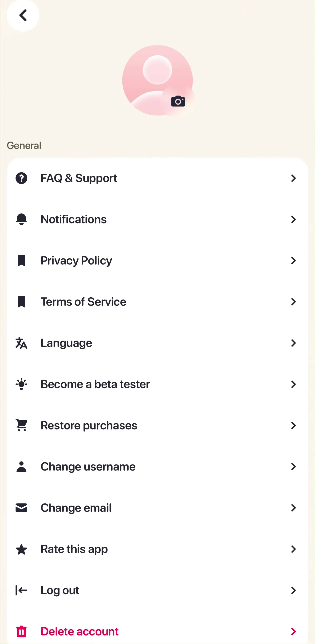Open the Change username entry

coord(157,467)
